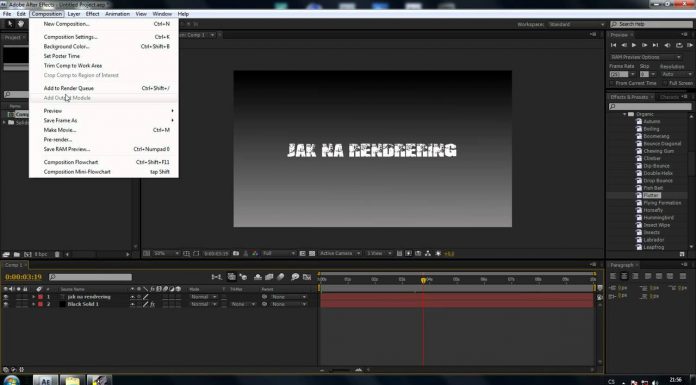Open show channel color icon in viewer

(x=255, y=254)
